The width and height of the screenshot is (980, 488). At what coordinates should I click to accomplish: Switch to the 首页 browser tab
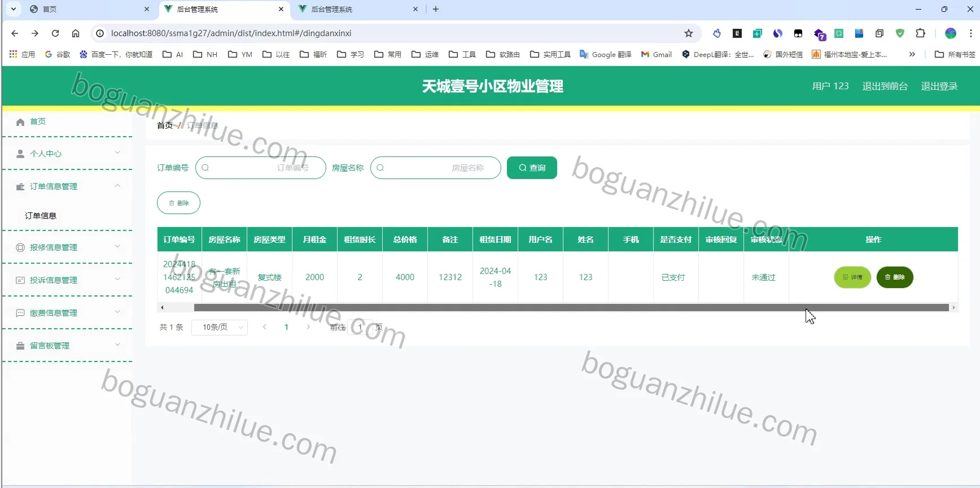point(89,9)
